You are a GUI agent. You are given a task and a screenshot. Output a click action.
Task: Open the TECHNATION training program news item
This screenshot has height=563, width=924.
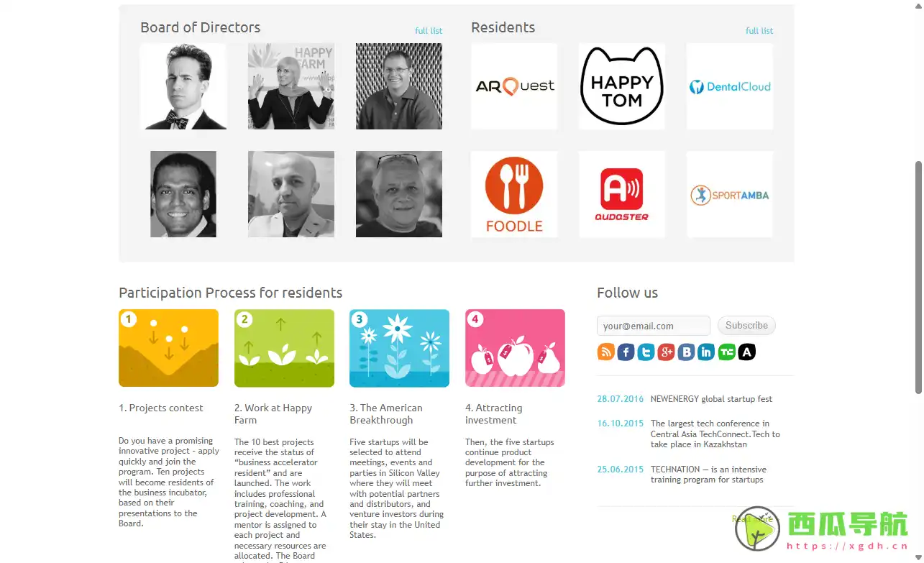point(708,475)
